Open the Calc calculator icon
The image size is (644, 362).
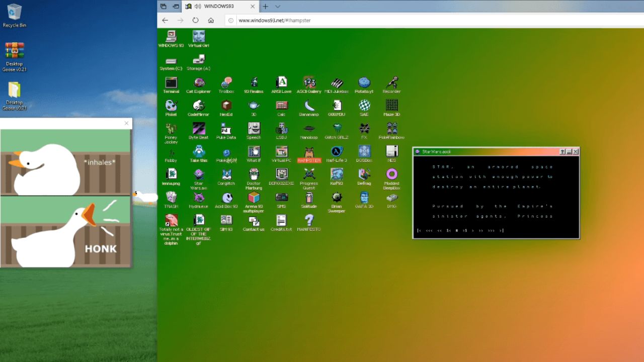pos(281,108)
